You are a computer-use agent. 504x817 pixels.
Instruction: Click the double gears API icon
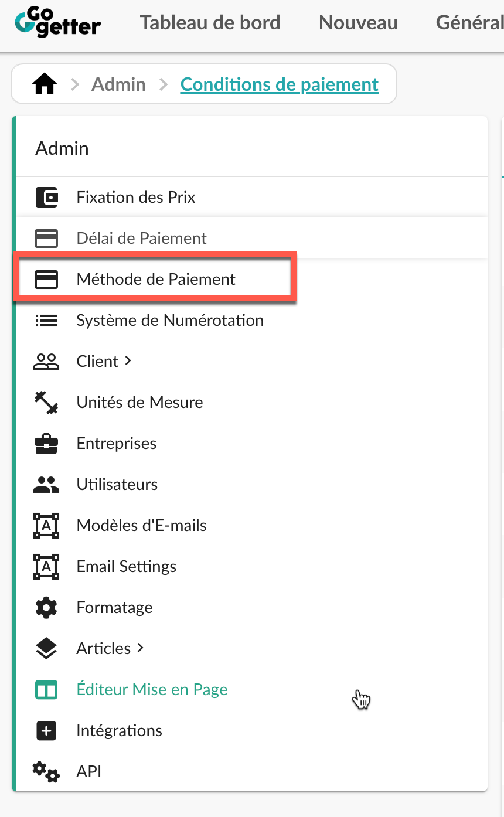(x=46, y=772)
